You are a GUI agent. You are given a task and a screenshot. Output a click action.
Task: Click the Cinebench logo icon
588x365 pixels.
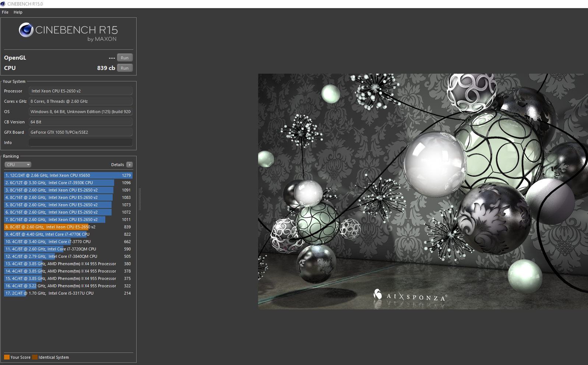pos(26,30)
